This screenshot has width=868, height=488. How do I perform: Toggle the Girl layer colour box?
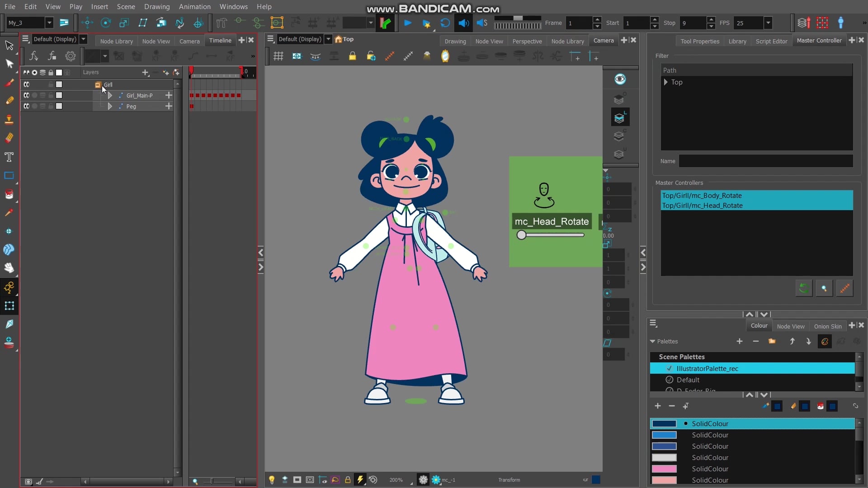[59, 84]
